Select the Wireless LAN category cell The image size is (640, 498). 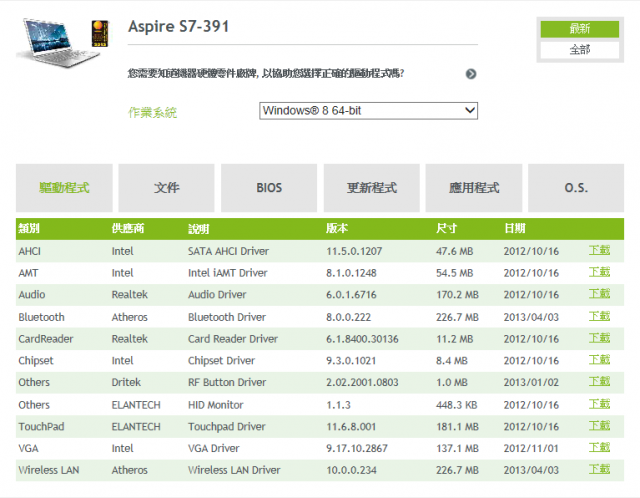point(49,470)
